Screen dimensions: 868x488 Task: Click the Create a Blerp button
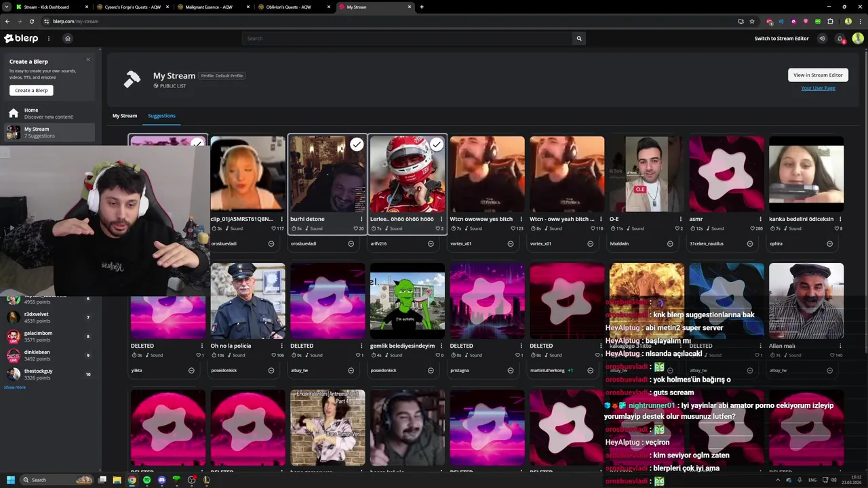tap(31, 90)
